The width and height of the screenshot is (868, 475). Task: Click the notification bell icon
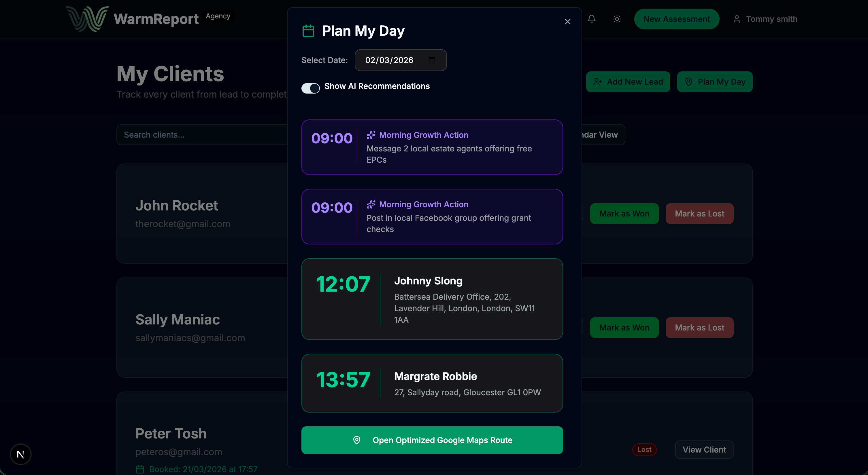click(x=591, y=19)
